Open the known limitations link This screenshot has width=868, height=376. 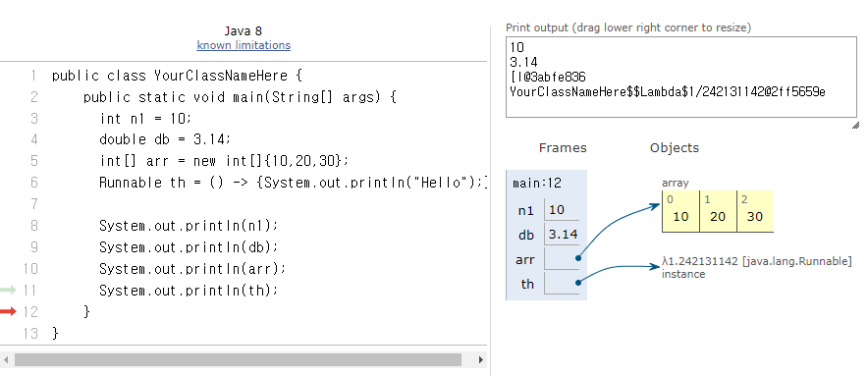pyautogui.click(x=244, y=45)
